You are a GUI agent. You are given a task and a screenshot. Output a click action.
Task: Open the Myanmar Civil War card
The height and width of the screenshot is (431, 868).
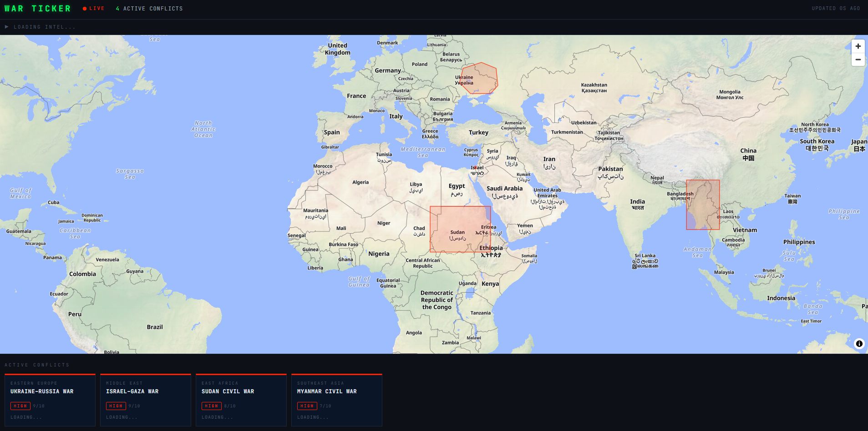point(337,400)
